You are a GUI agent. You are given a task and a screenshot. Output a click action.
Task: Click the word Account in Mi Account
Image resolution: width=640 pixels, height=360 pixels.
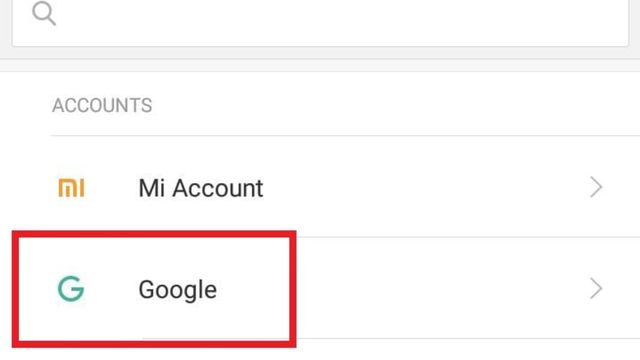click(218, 188)
